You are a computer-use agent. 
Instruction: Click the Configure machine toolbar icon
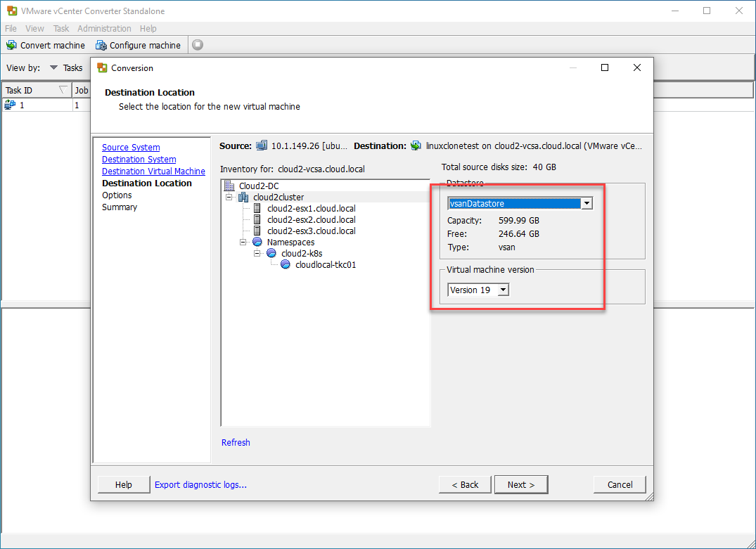[x=101, y=45]
